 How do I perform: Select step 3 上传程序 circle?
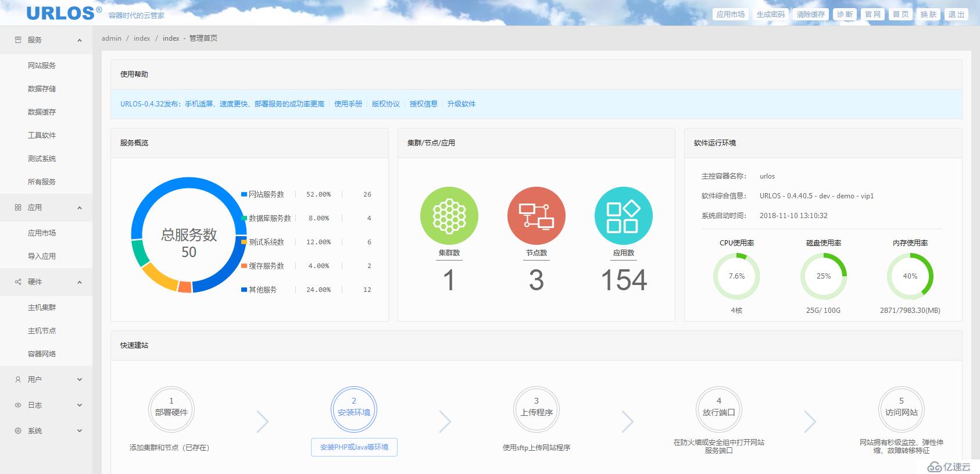[537, 409]
